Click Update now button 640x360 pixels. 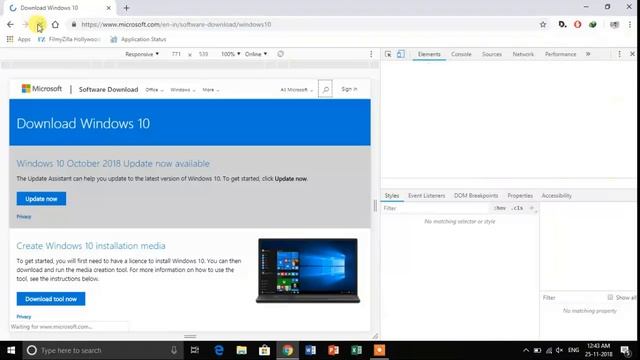pos(41,199)
